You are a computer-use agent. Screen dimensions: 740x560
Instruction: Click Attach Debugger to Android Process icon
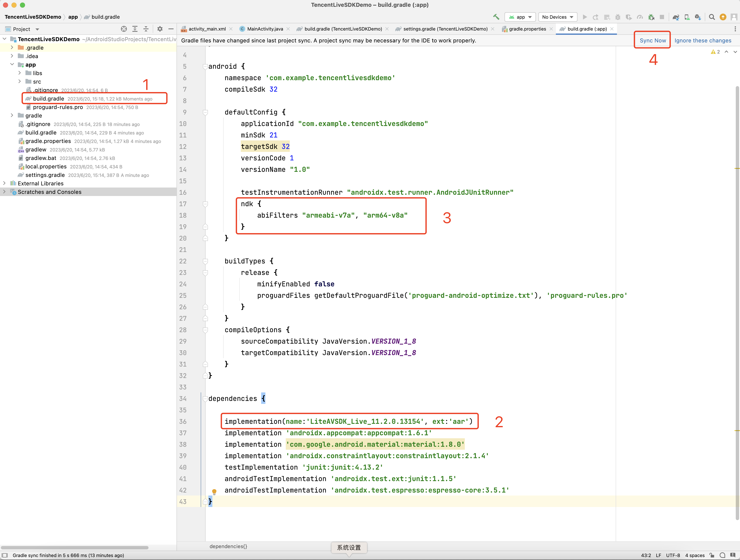coord(651,17)
